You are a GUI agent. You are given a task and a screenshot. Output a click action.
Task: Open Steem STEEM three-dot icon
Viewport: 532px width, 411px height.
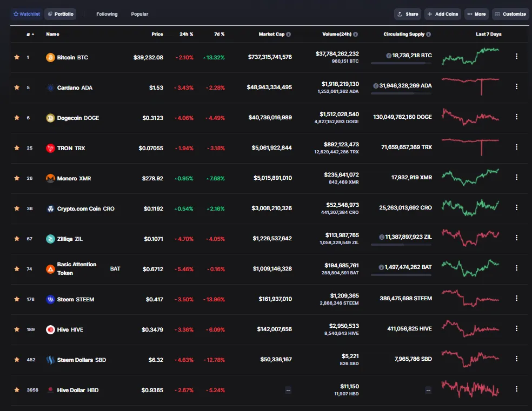516,298
